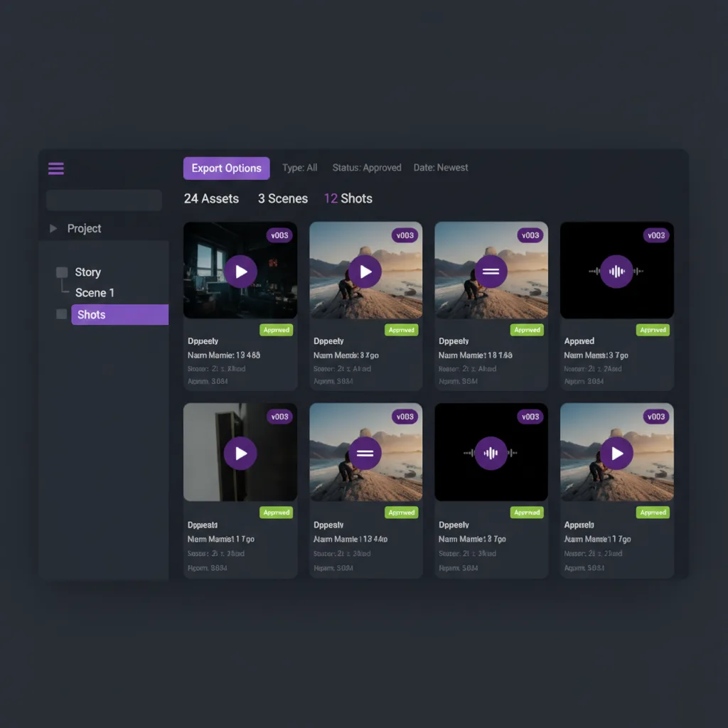Click the waveform icon on top row audio asset
Screen dimensions: 728x728
[616, 272]
